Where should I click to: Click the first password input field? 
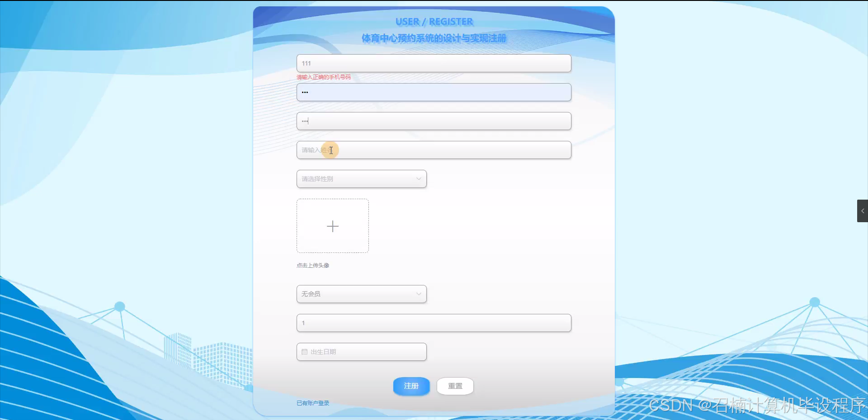tap(433, 92)
